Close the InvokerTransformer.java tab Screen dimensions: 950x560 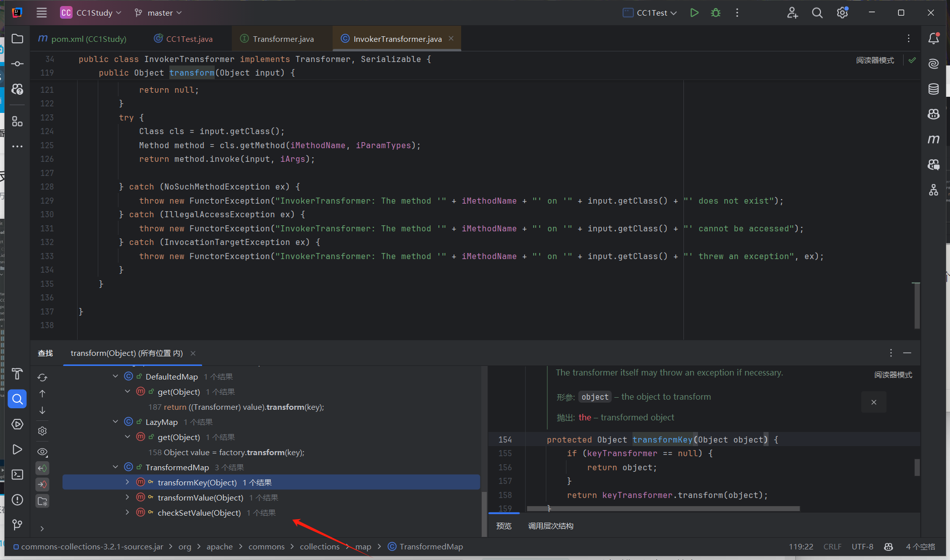451,38
